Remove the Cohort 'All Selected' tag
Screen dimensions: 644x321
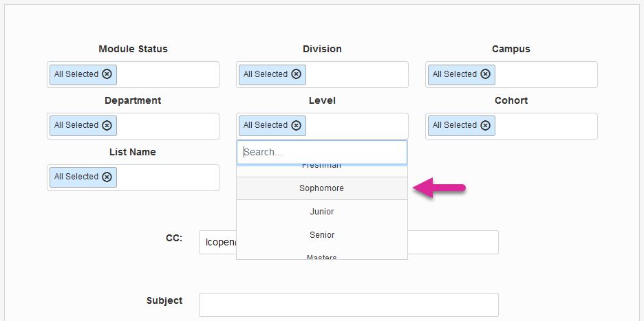pos(485,125)
